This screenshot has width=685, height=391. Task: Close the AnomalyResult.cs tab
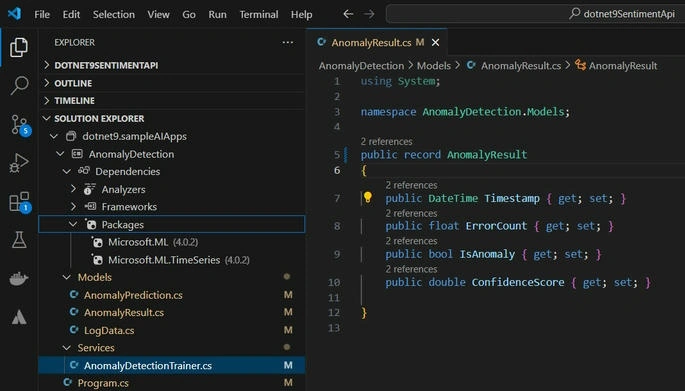(436, 42)
